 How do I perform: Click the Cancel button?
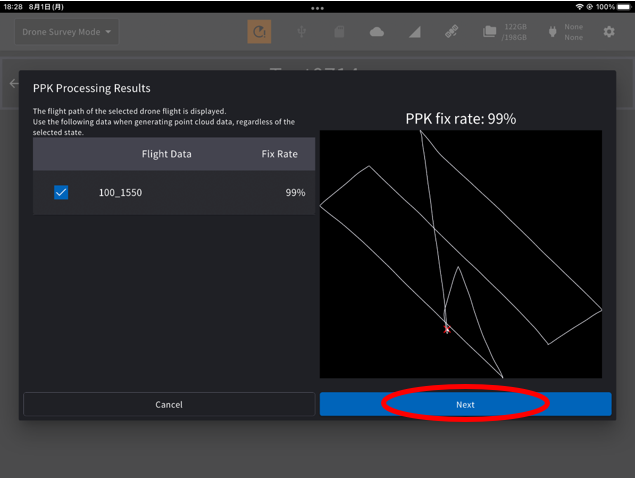169,404
